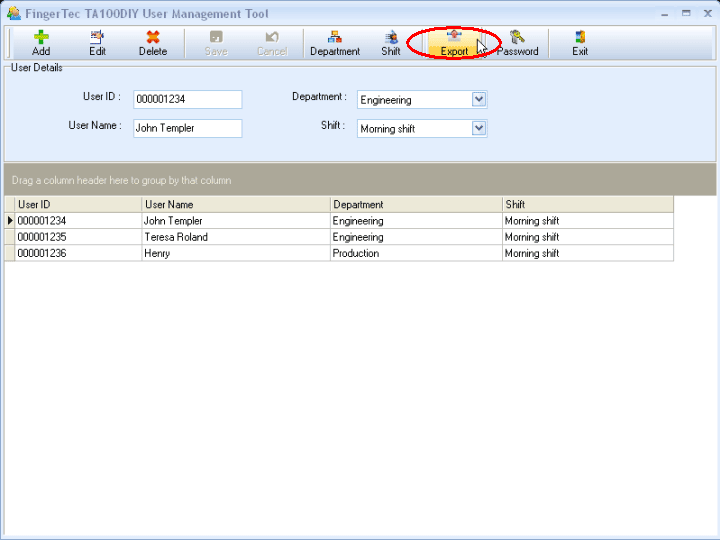Sort by the User Name column header

(236, 204)
